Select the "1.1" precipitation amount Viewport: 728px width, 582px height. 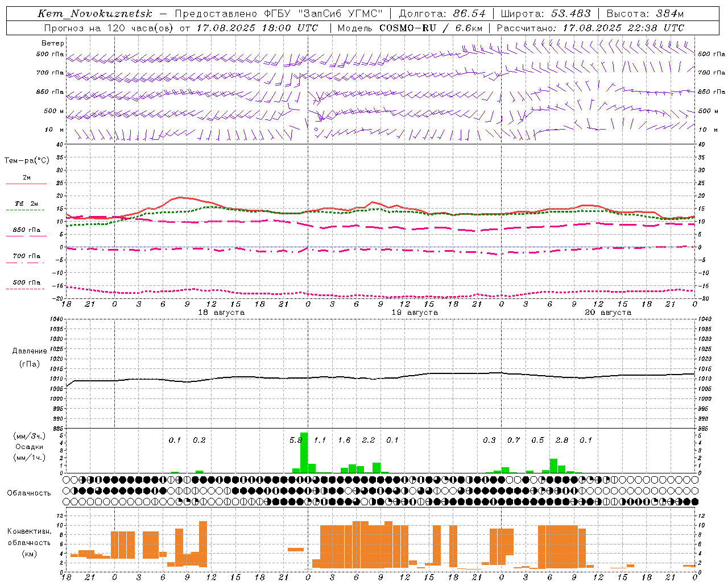click(320, 440)
